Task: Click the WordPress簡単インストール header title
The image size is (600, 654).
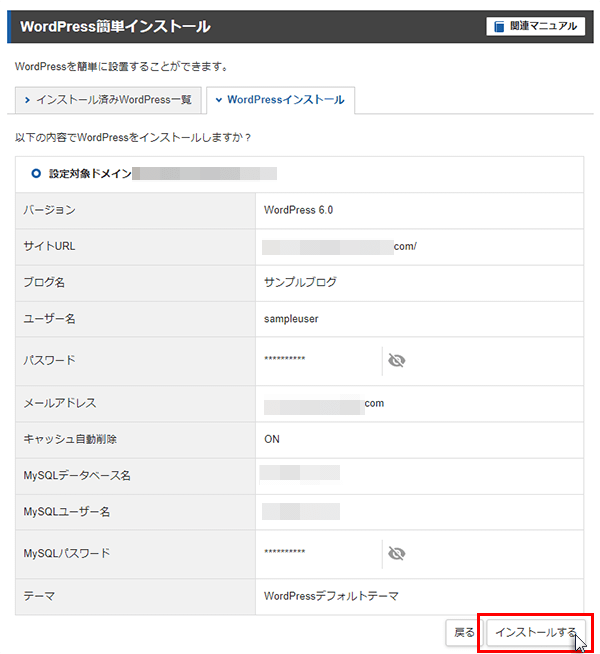Action: pyautogui.click(x=115, y=27)
